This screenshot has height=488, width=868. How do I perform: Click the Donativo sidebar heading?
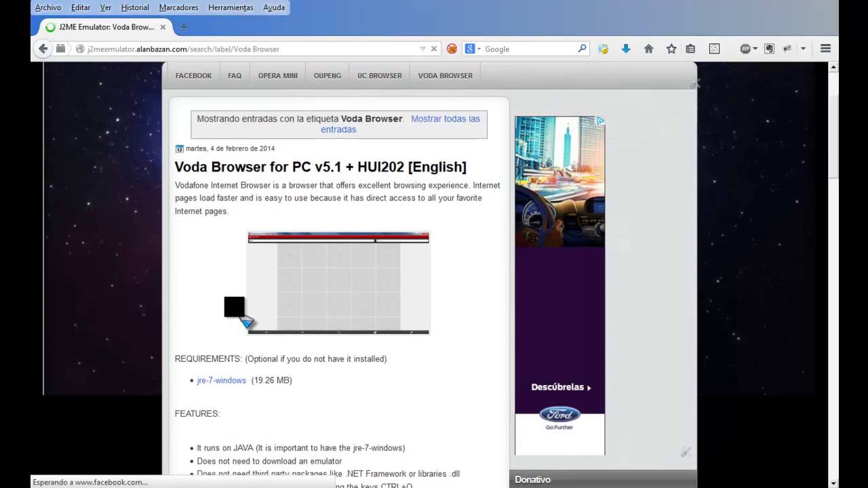pos(532,479)
